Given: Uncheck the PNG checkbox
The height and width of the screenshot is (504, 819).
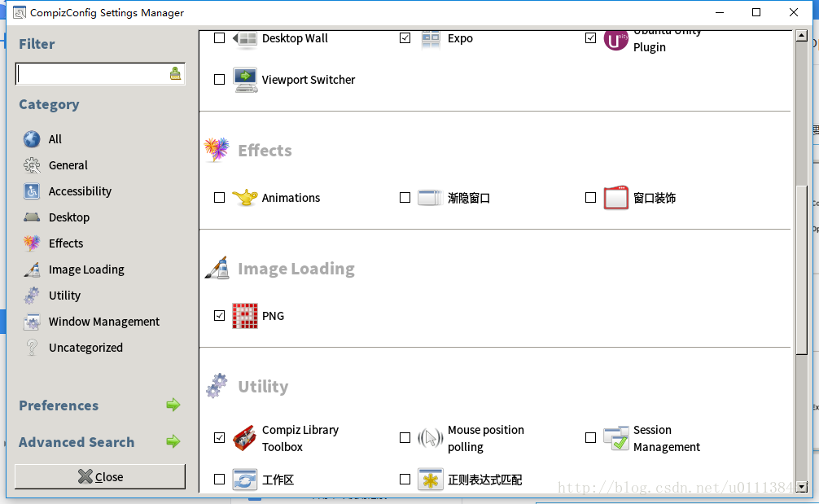Looking at the screenshot, I should coord(219,315).
